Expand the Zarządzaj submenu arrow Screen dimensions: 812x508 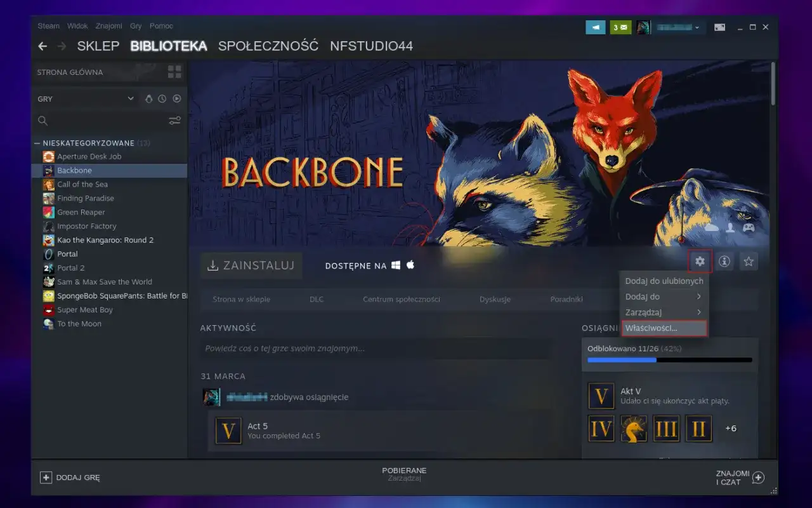tap(700, 312)
